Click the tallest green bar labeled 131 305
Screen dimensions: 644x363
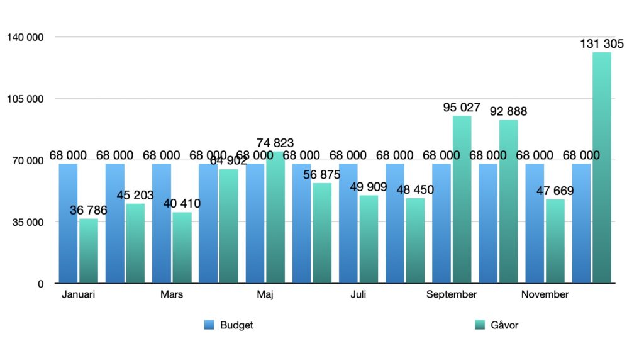tap(601, 170)
